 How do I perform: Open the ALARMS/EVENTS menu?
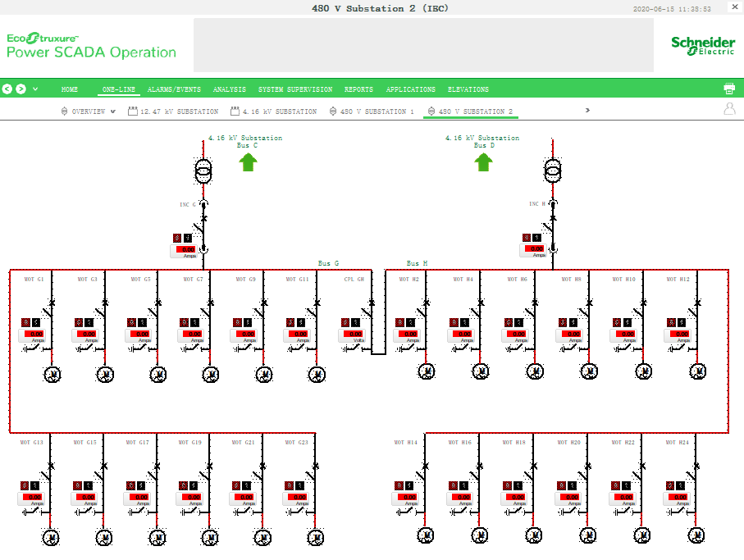174,89
